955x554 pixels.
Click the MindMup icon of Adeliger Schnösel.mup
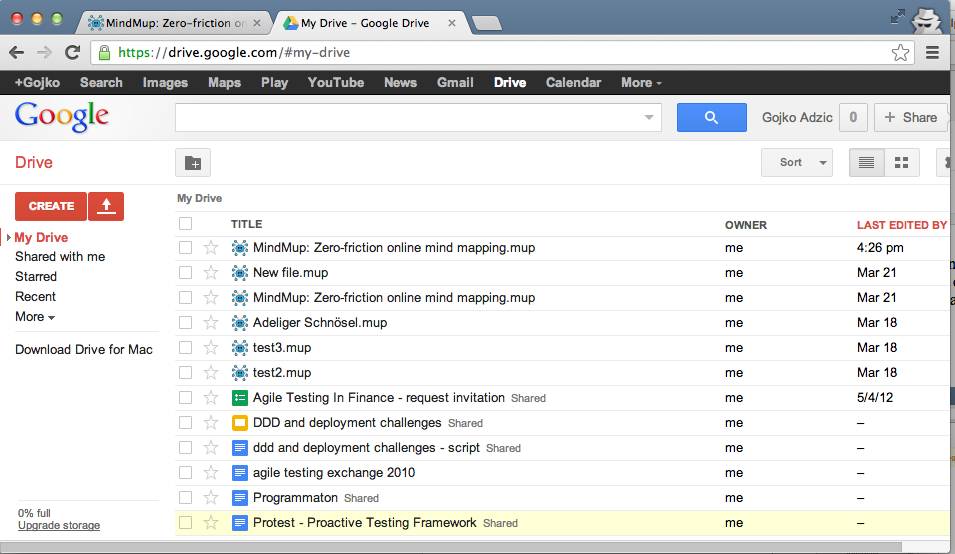(240, 323)
